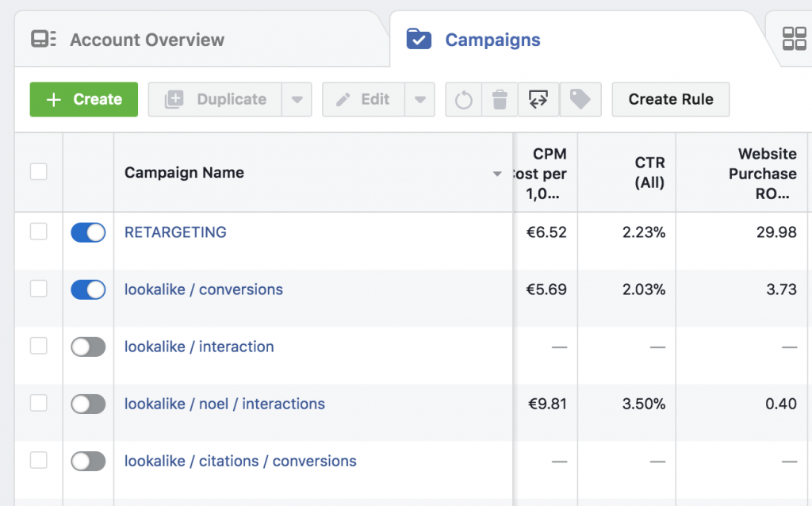Viewport: 812px width, 506px height.
Task: Open the lookalike / noel / interactions link
Action: click(224, 404)
